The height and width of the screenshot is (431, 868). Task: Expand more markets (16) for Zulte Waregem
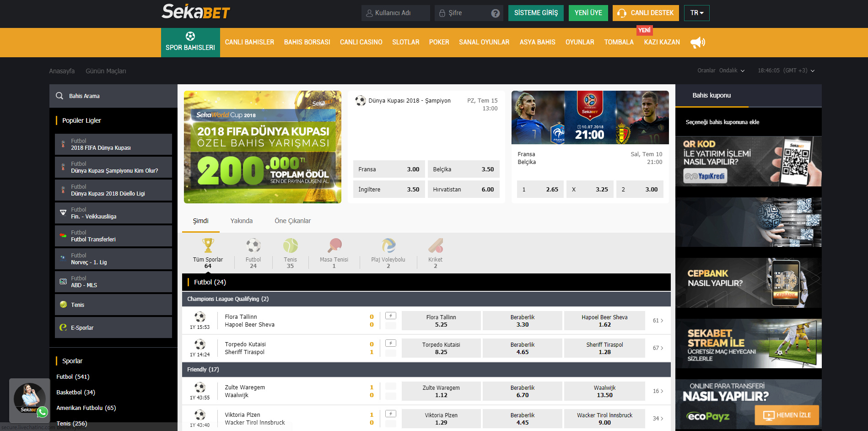pyautogui.click(x=658, y=391)
